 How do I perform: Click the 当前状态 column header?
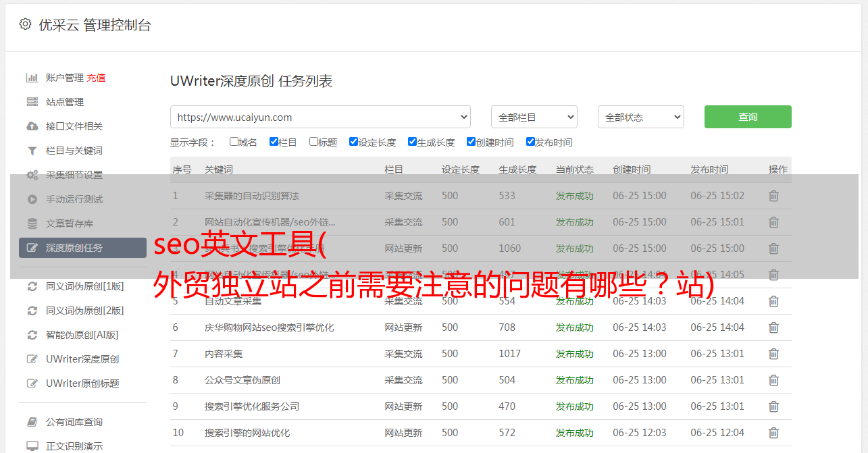(575, 169)
